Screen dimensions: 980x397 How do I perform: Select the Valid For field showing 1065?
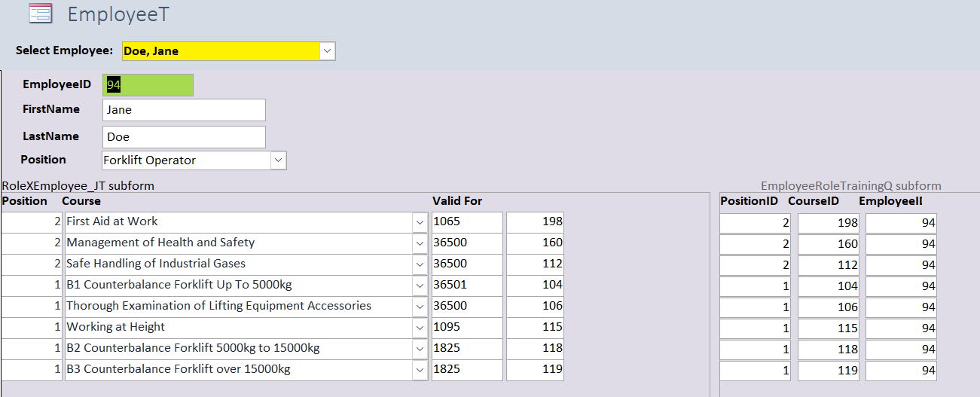466,222
